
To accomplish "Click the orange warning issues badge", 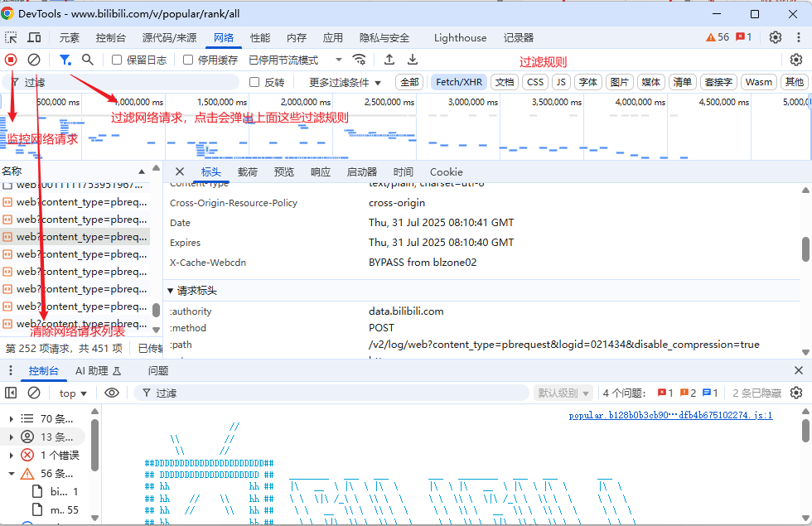I will (x=688, y=393).
